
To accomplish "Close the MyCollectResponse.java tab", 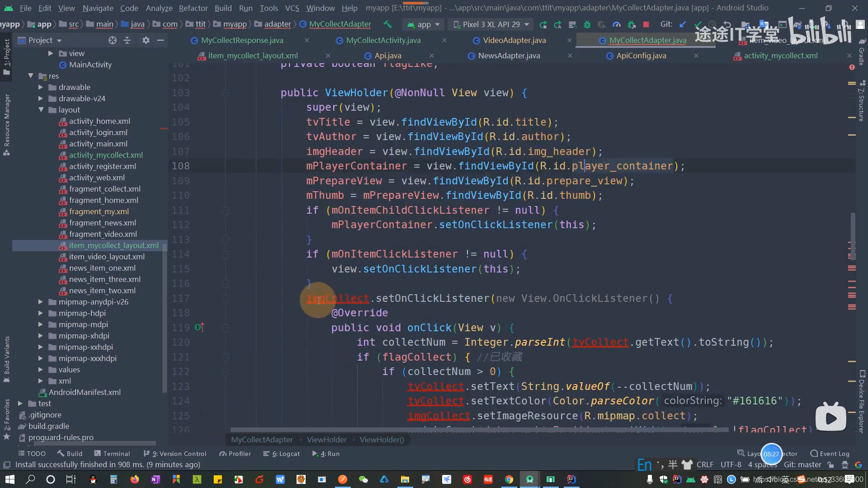I will tap(307, 40).
